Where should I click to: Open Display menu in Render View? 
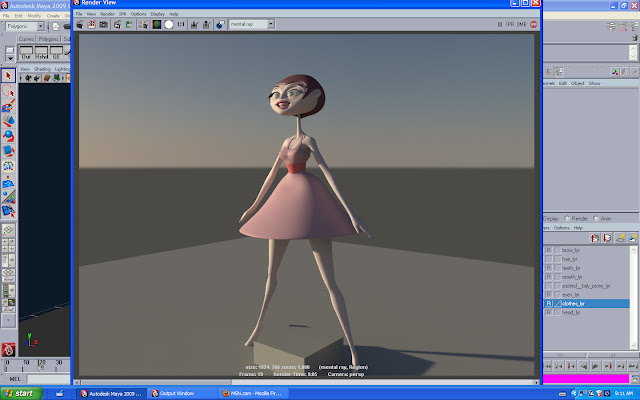click(x=158, y=14)
